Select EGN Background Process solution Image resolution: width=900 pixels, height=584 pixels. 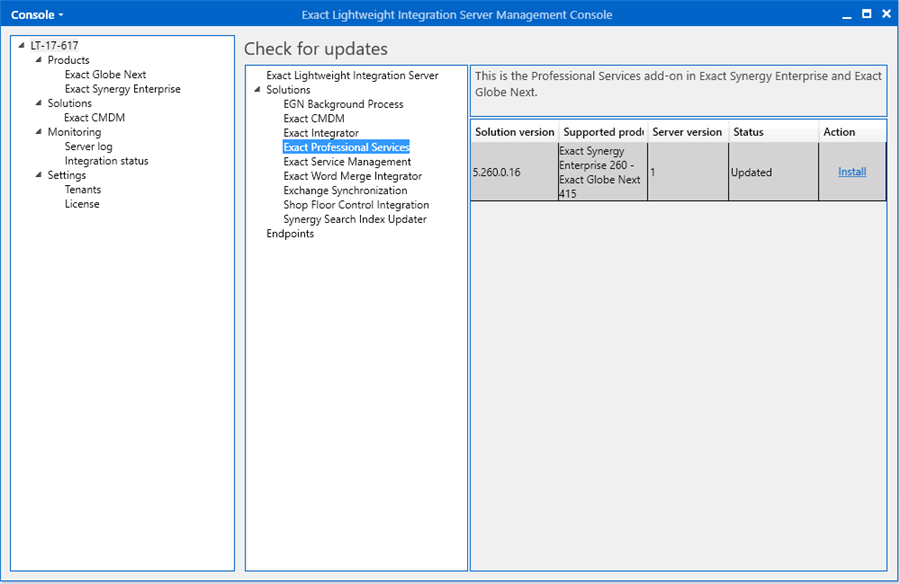343,104
